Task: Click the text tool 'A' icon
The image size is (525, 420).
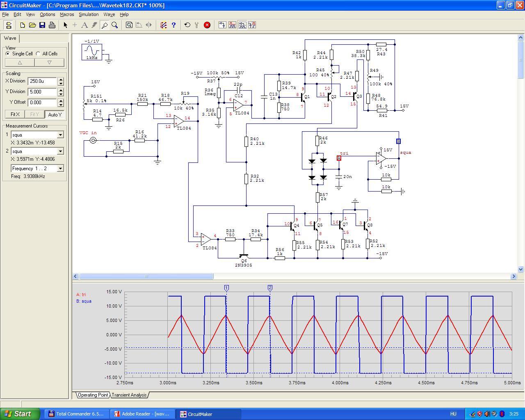Action: tap(84, 25)
